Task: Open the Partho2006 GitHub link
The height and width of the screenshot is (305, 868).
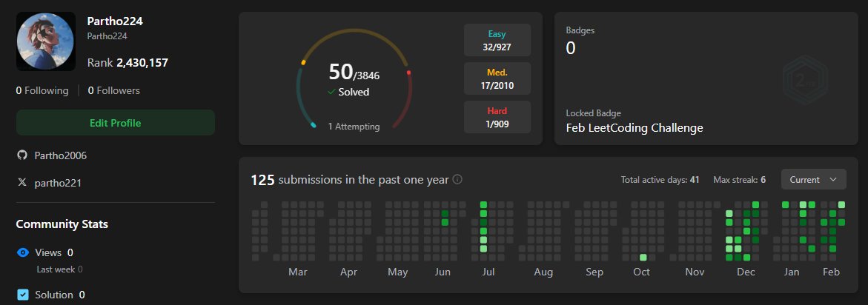Action: (x=60, y=155)
